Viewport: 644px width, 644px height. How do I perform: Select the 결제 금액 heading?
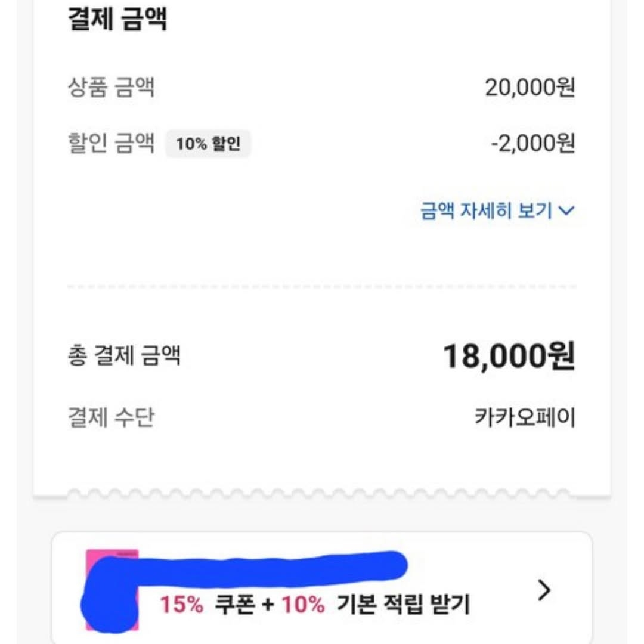click(x=117, y=18)
